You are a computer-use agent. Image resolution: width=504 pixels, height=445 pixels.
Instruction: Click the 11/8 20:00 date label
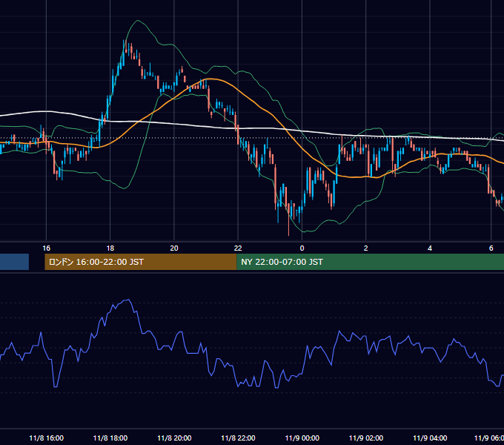174,438
